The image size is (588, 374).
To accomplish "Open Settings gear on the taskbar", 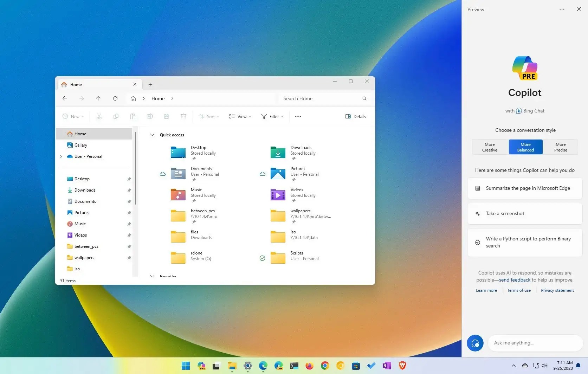I will 248,366.
